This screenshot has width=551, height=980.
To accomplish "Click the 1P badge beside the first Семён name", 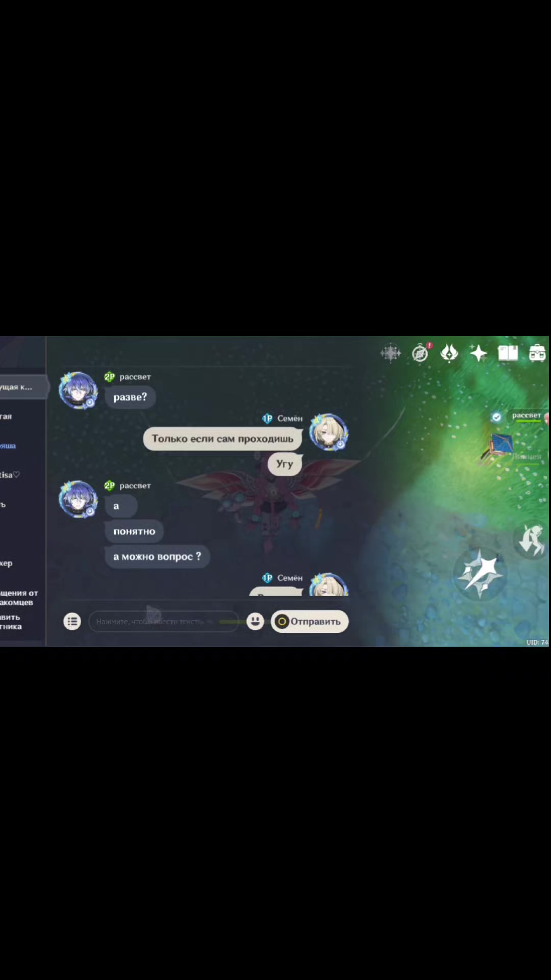I will coord(267,419).
